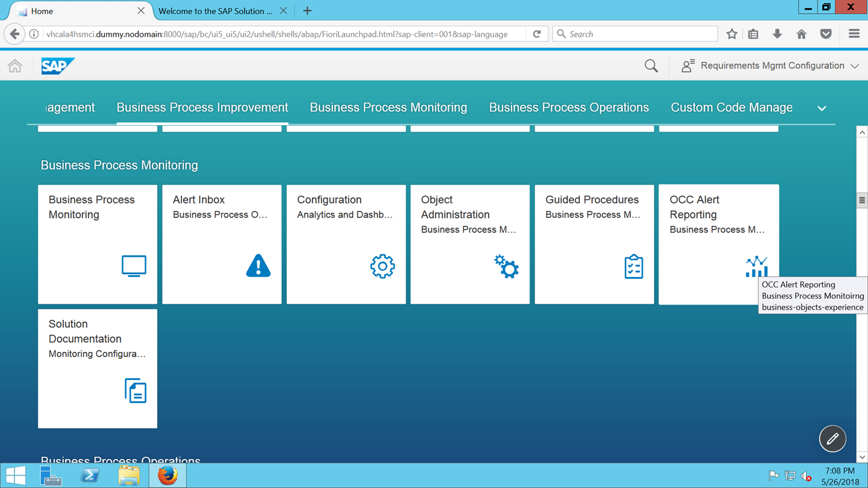Click the Solution Documentation document icon
The image size is (868, 488).
point(136,391)
